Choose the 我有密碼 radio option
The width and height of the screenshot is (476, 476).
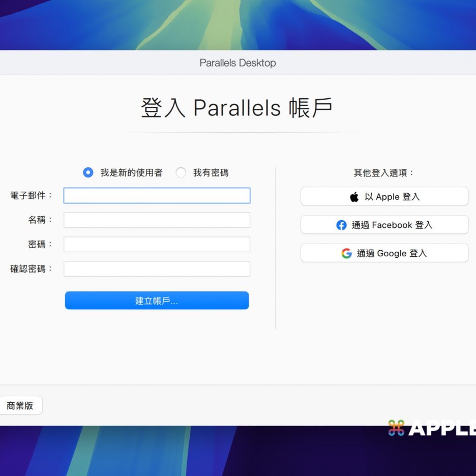click(x=181, y=172)
